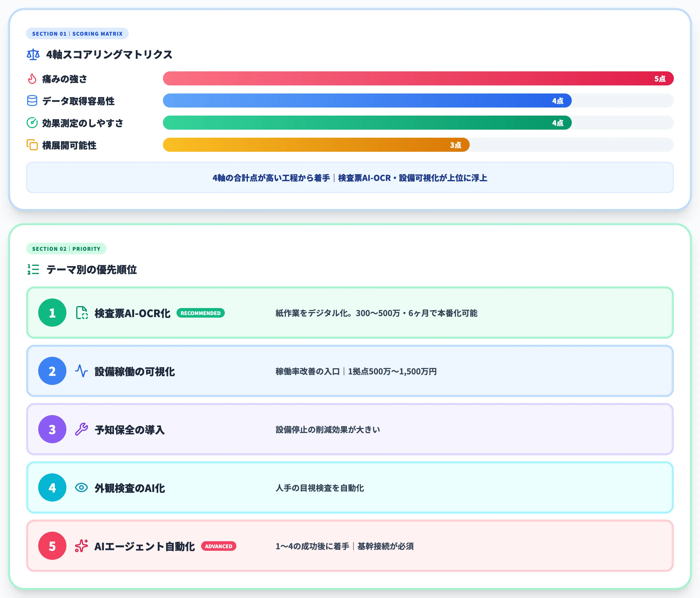Image resolution: width=700 pixels, height=598 pixels.
Task: Click the eye icon for 外観検査のAI化
Action: coord(81,488)
